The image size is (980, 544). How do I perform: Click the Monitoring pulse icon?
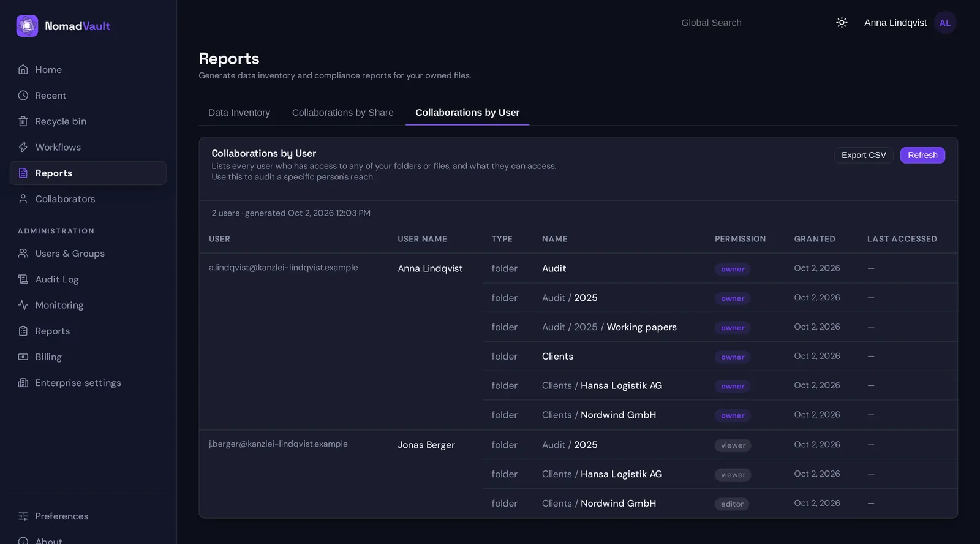(23, 305)
